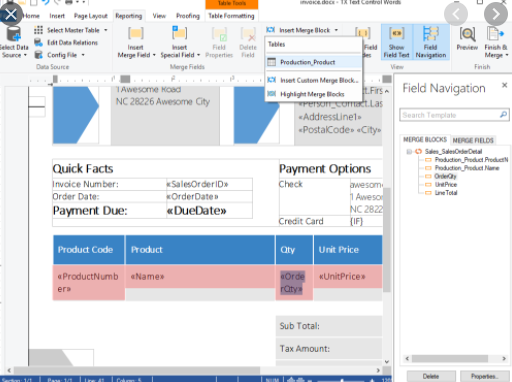Click the Preview magnifier icon
The width and height of the screenshot is (512, 382).
pos(467,34)
